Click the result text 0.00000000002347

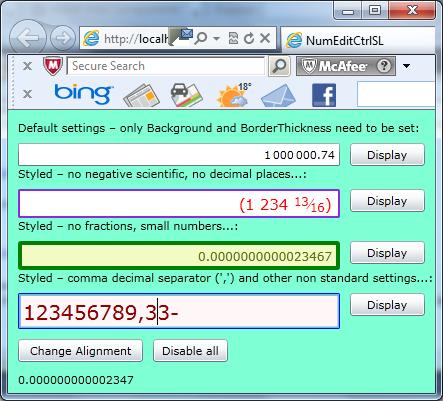tap(76, 380)
